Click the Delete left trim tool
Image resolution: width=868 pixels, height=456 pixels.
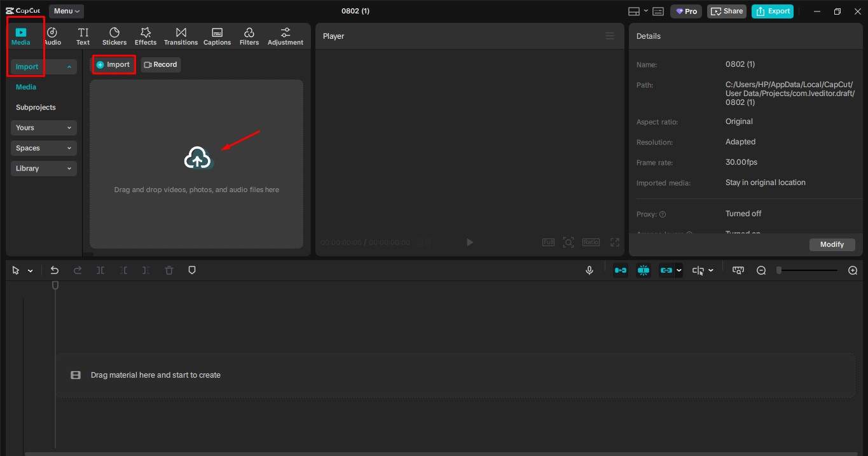[123, 270]
